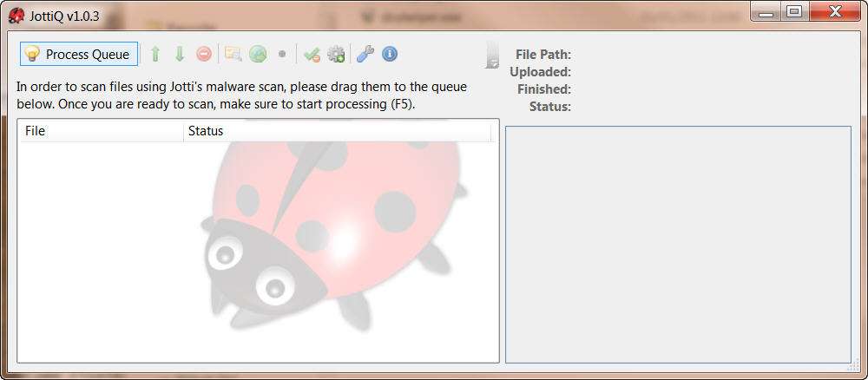The image size is (868, 380).
Task: Click the green globe icon in toolbar
Action: 258,54
